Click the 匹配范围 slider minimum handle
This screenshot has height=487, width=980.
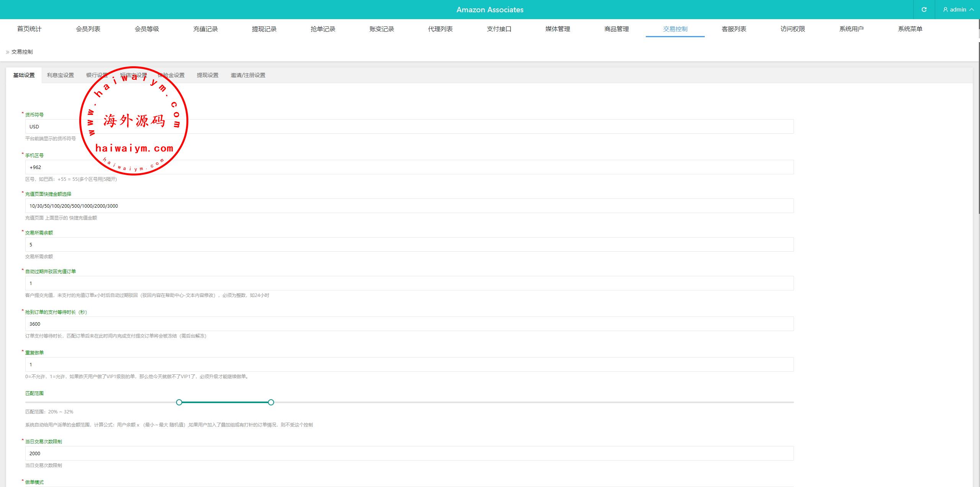[179, 402]
